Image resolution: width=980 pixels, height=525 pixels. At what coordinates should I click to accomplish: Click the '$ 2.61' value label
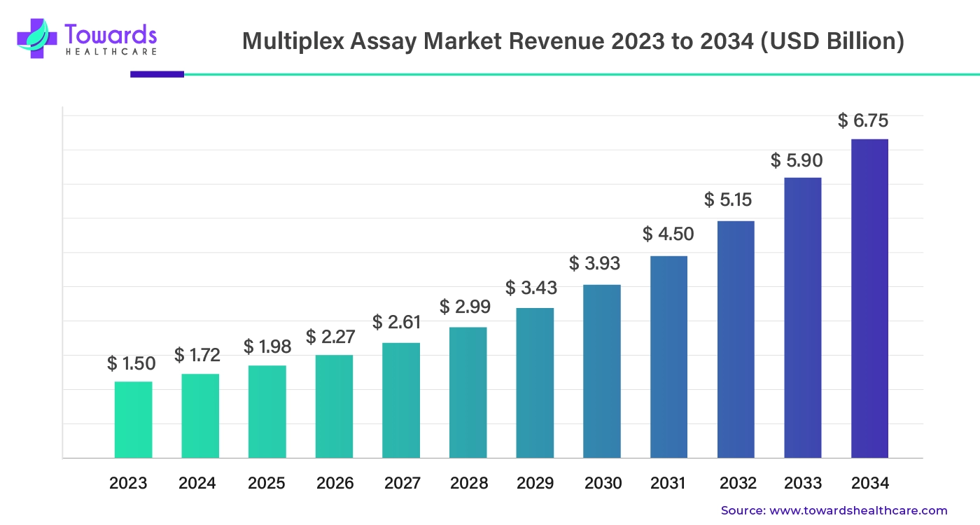[397, 322]
